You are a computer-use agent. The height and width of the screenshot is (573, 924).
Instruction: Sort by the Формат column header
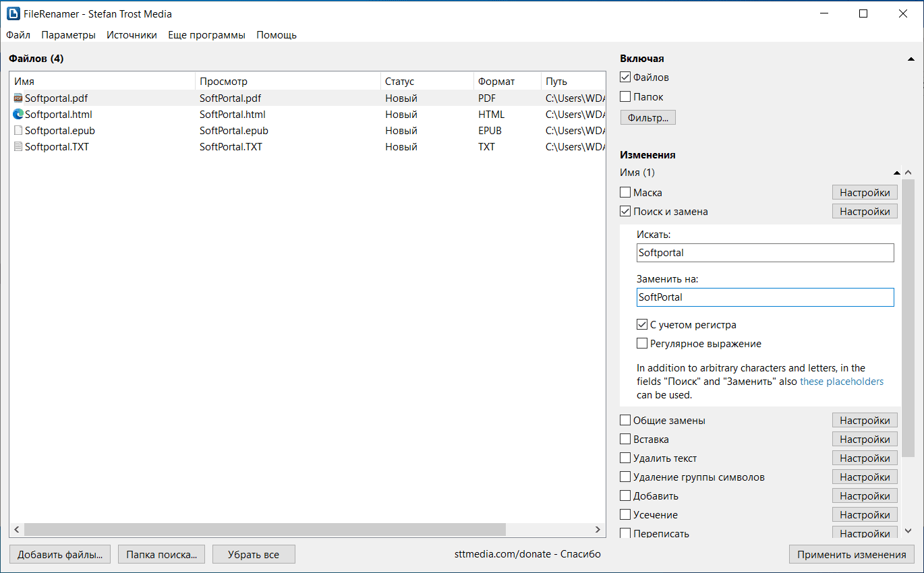point(507,82)
